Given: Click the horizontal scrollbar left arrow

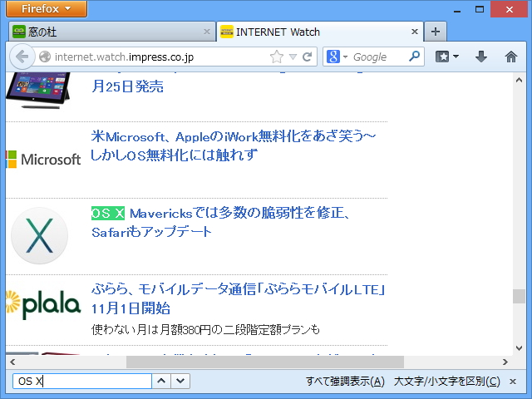Looking at the screenshot, I should point(12,362).
